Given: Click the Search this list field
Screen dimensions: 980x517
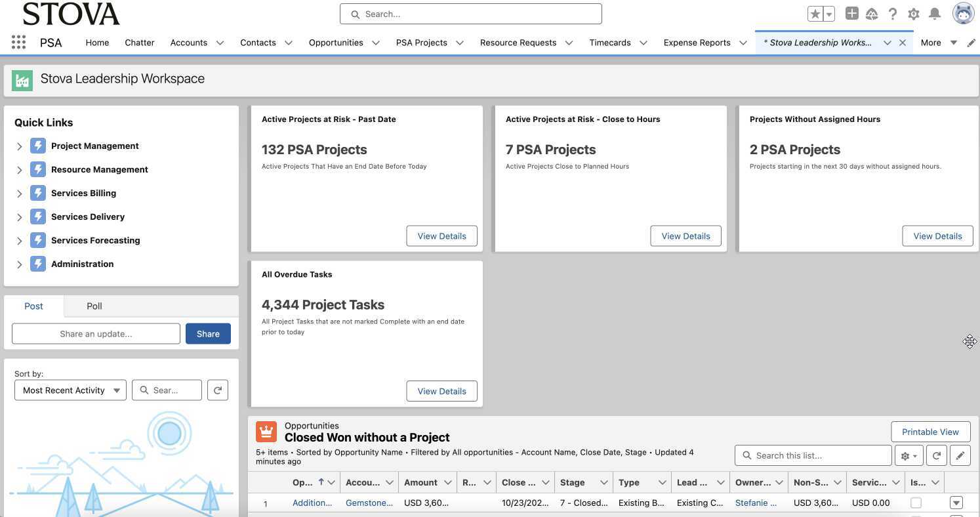Looking at the screenshot, I should point(813,455).
